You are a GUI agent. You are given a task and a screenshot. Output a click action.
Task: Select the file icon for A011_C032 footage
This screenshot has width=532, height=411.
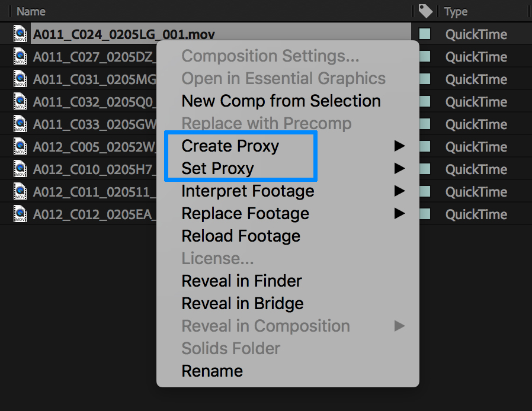(x=21, y=102)
